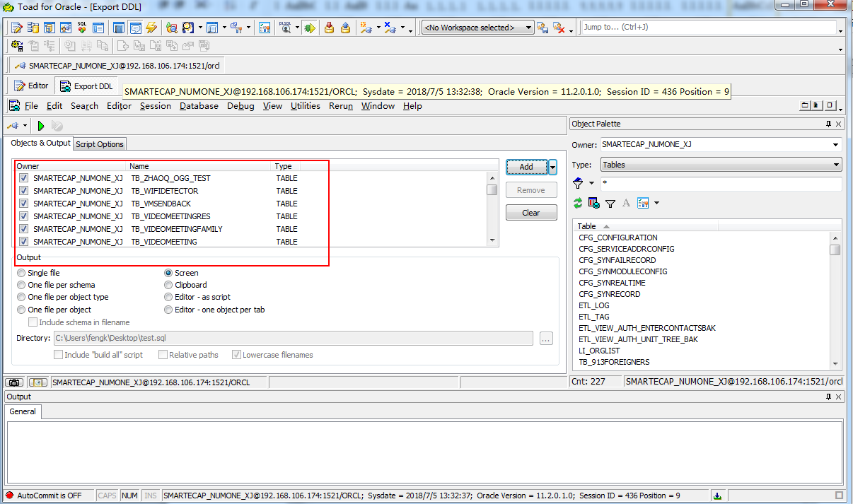Click the Add button
Viewport: 853px width, 504px height.
526,167
